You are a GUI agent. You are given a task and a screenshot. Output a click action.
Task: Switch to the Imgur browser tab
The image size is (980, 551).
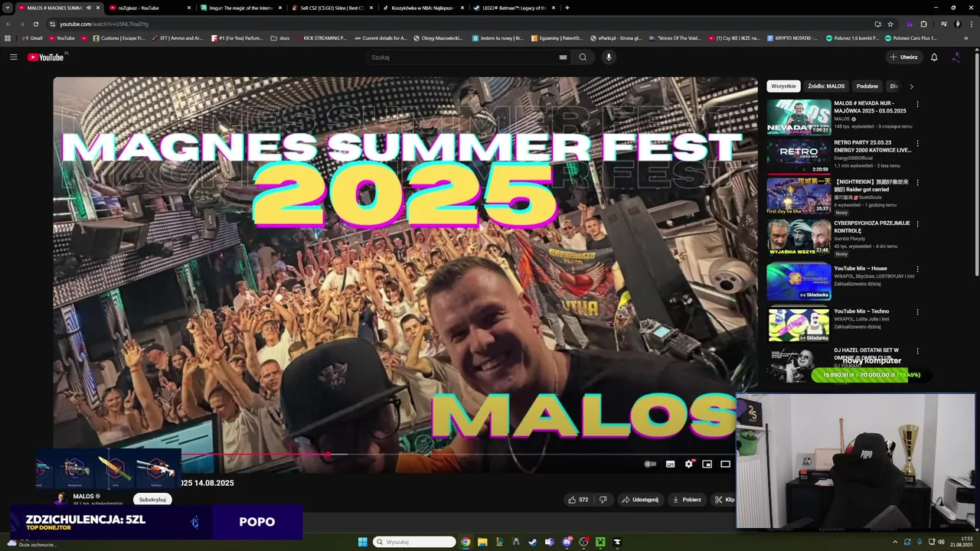[240, 8]
